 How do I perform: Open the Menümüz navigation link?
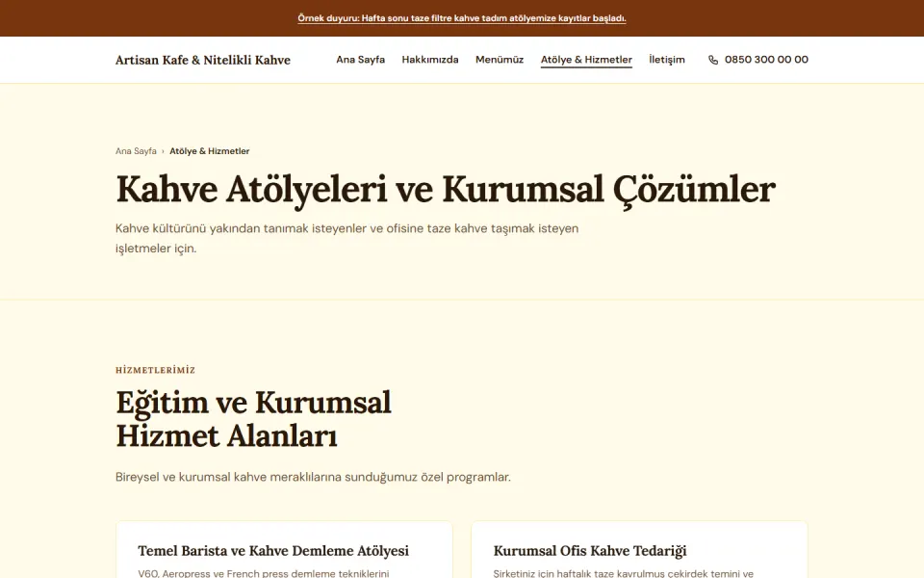coord(500,60)
